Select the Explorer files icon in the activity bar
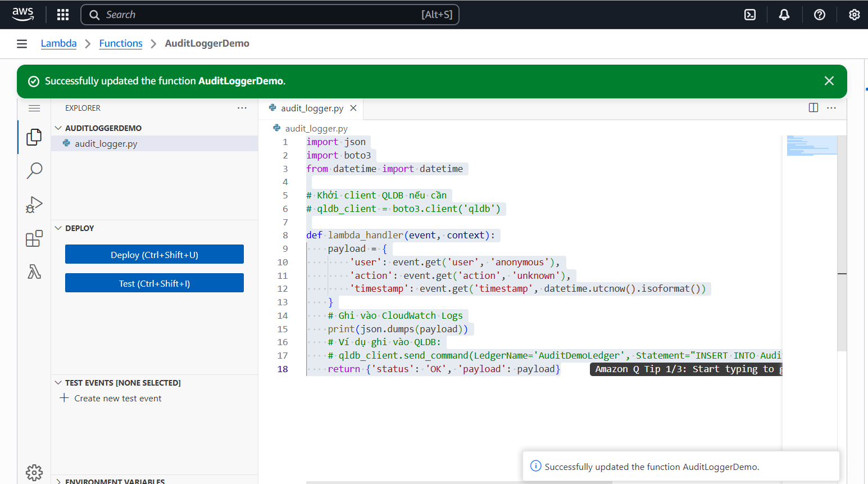The image size is (868, 484). click(x=34, y=137)
